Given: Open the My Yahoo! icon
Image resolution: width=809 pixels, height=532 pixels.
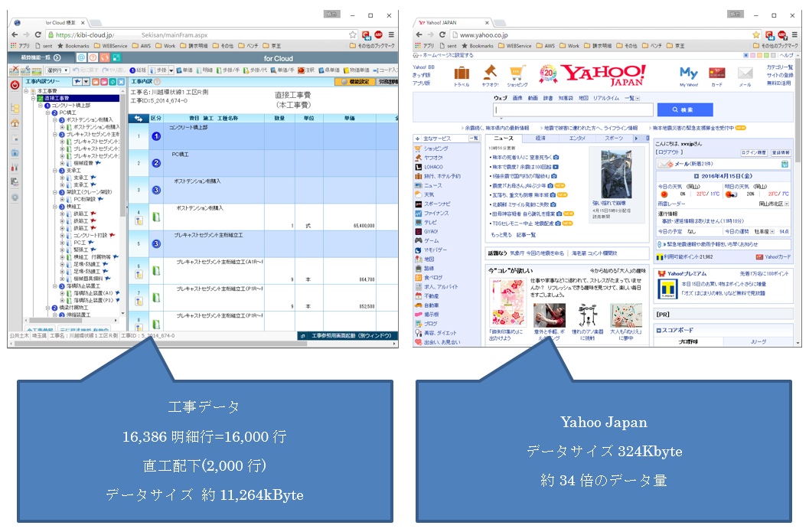Looking at the screenshot, I should click(689, 73).
